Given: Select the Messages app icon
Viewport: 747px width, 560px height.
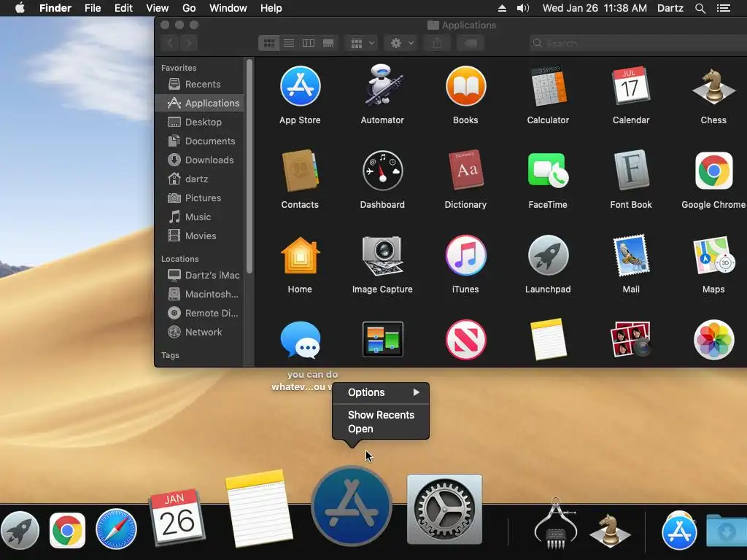Looking at the screenshot, I should pyautogui.click(x=300, y=340).
